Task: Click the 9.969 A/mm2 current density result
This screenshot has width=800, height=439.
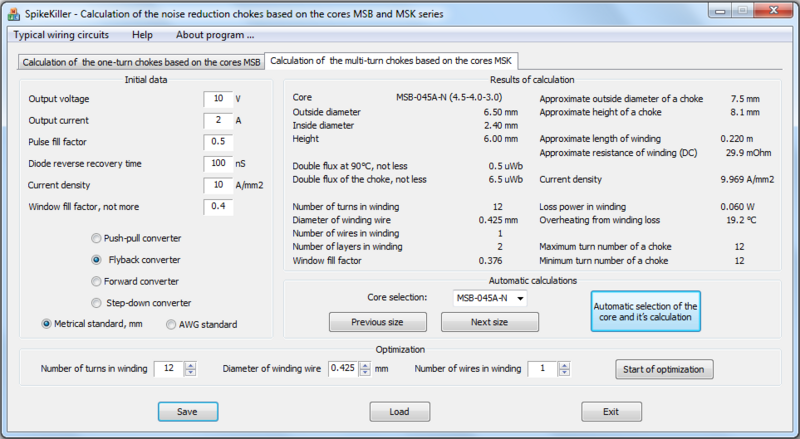Action: [747, 179]
